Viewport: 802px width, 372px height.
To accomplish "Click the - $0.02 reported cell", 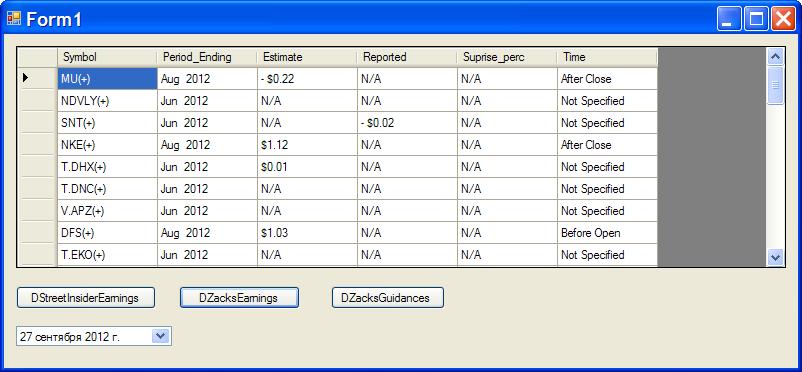I will (407, 123).
